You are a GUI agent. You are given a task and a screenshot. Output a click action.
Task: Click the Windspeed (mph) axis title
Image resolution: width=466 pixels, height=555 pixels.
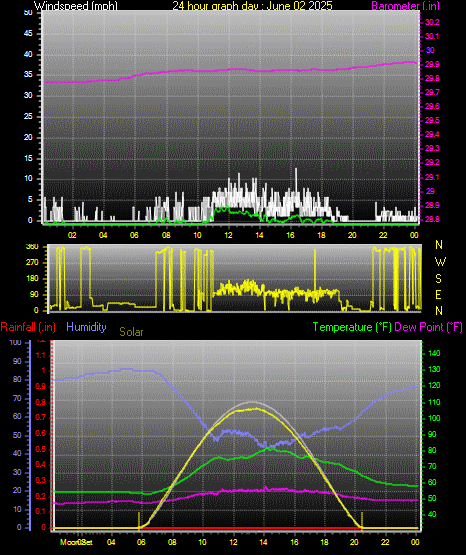pyautogui.click(x=75, y=5)
